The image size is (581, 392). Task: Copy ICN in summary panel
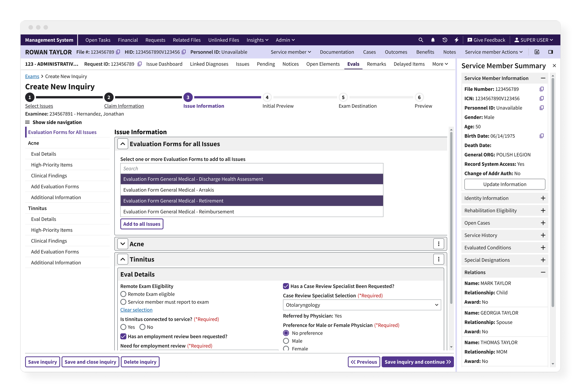click(541, 99)
